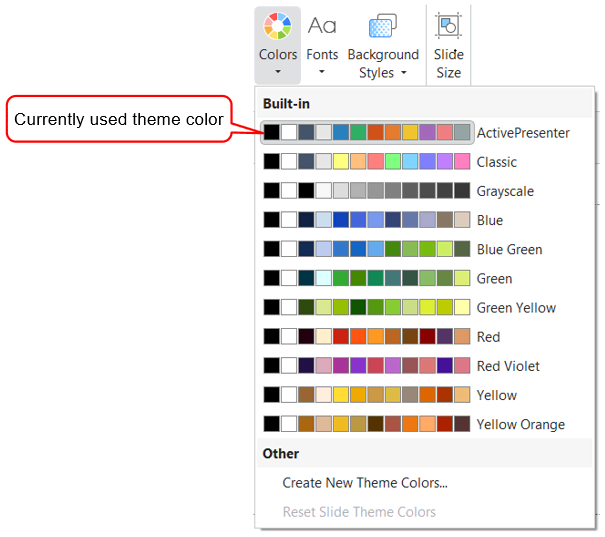605x537 pixels.
Task: Choose the Classic color theme
Action: tap(497, 162)
